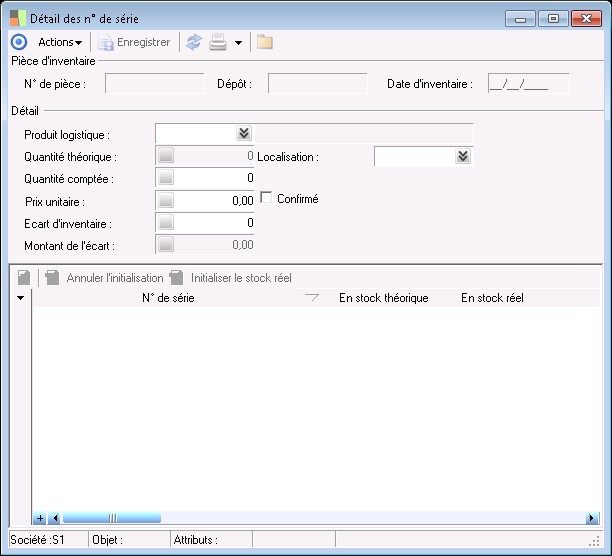
Task: Click calculator button beside Prix unitaire
Action: [166, 200]
